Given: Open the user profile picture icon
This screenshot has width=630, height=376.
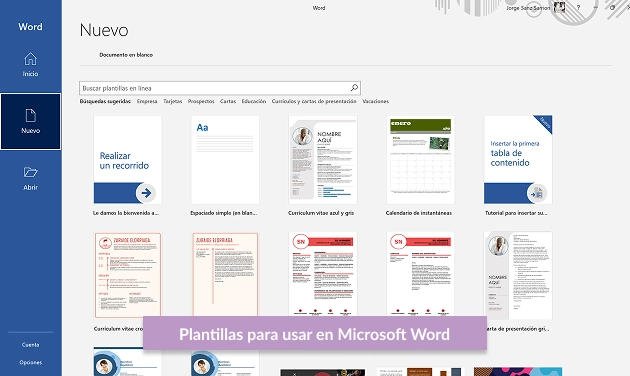Looking at the screenshot, I should (559, 7).
